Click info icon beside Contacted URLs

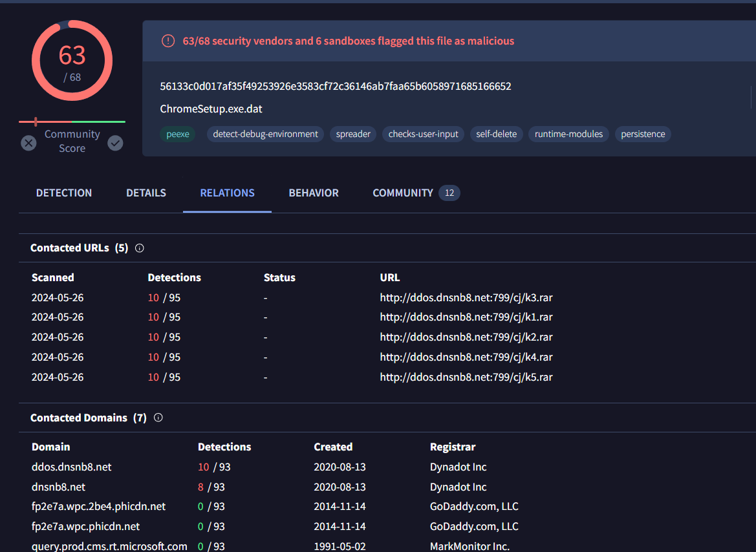139,248
